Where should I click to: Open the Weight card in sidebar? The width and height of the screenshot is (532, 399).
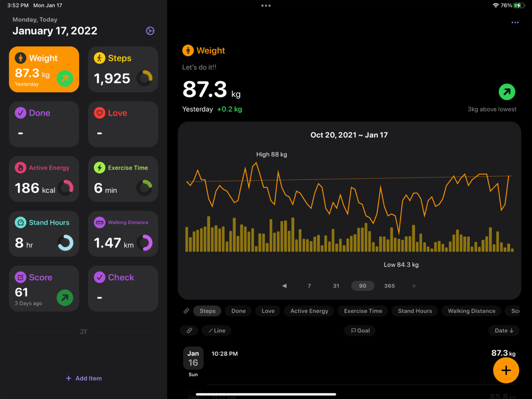tap(44, 69)
